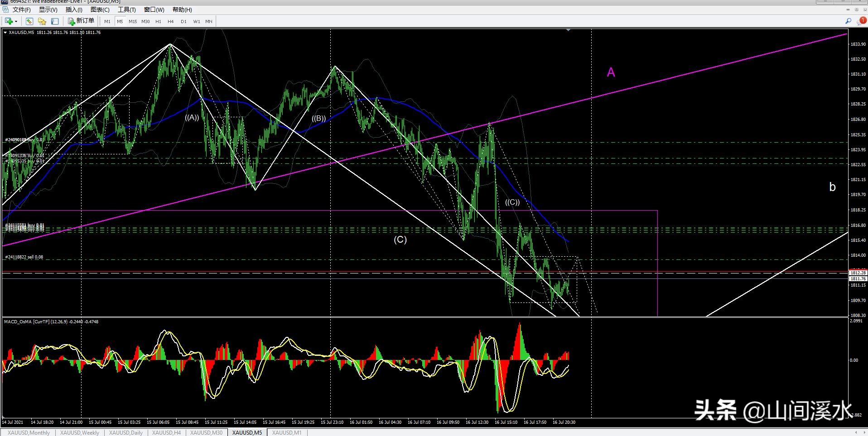Open the Navigator star-folder icon
868x436 pixels.
(42, 21)
